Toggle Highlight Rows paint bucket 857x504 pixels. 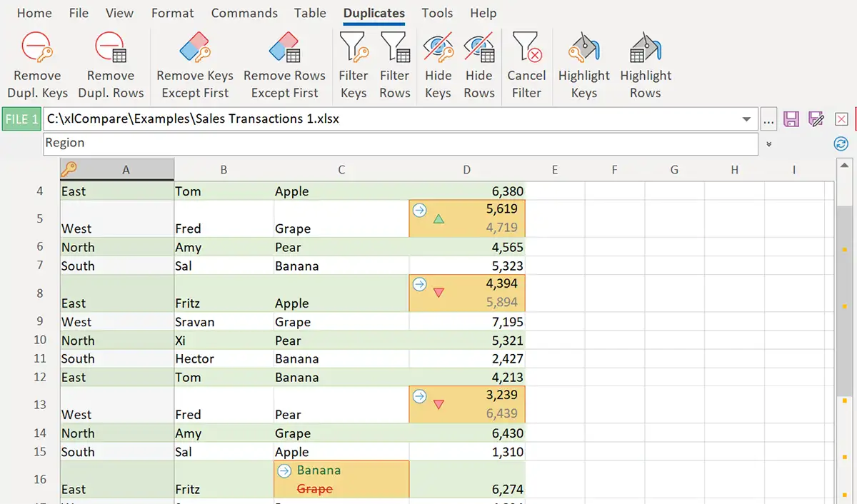646,48
